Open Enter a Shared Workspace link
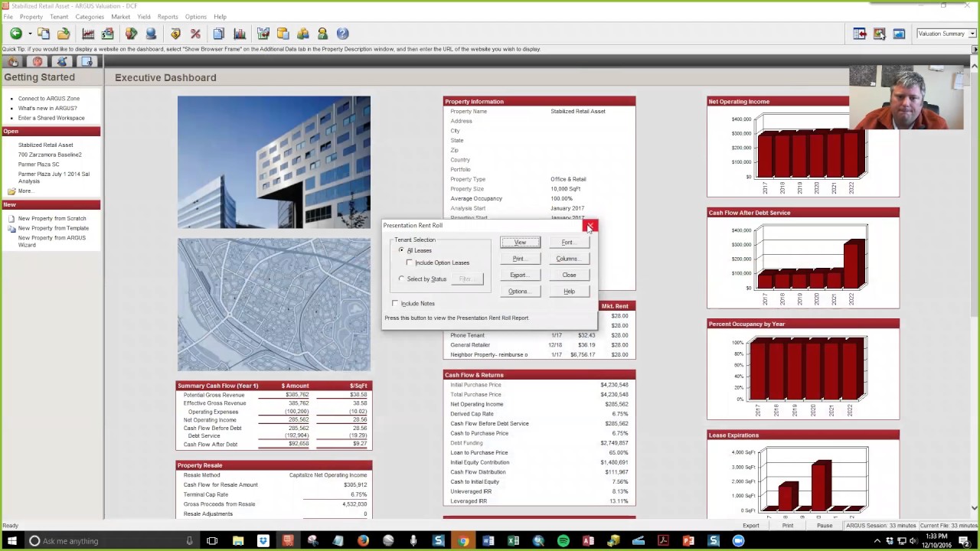 click(51, 119)
